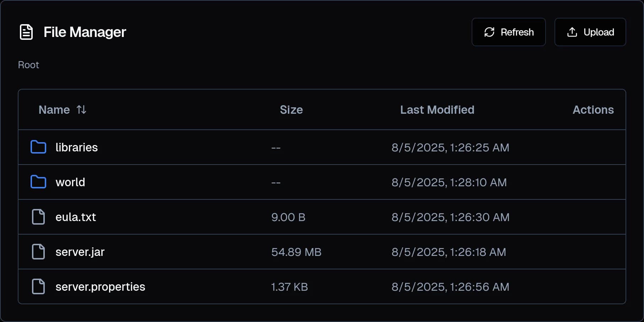This screenshot has height=322, width=644.
Task: Navigate to the Root breadcrumb
Action: click(28, 65)
